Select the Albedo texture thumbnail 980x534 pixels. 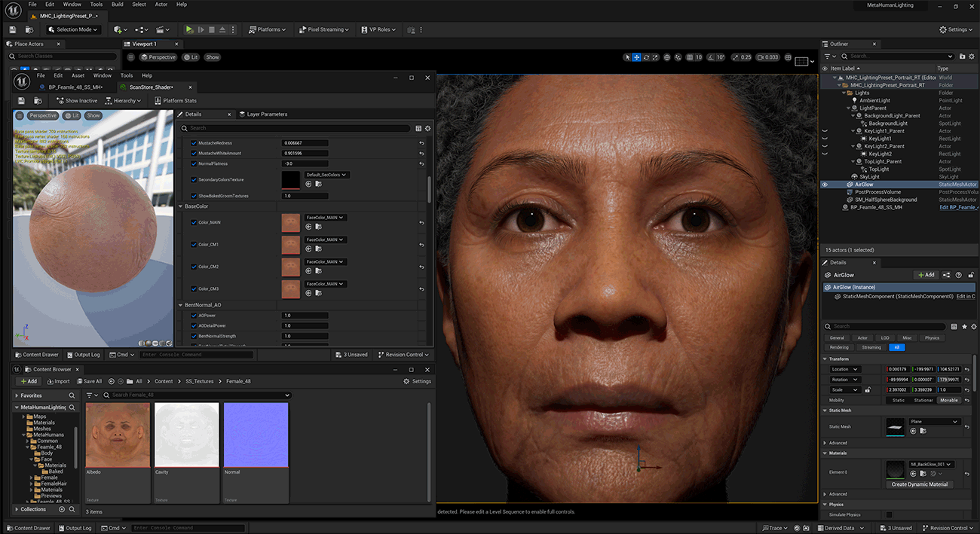tap(118, 435)
